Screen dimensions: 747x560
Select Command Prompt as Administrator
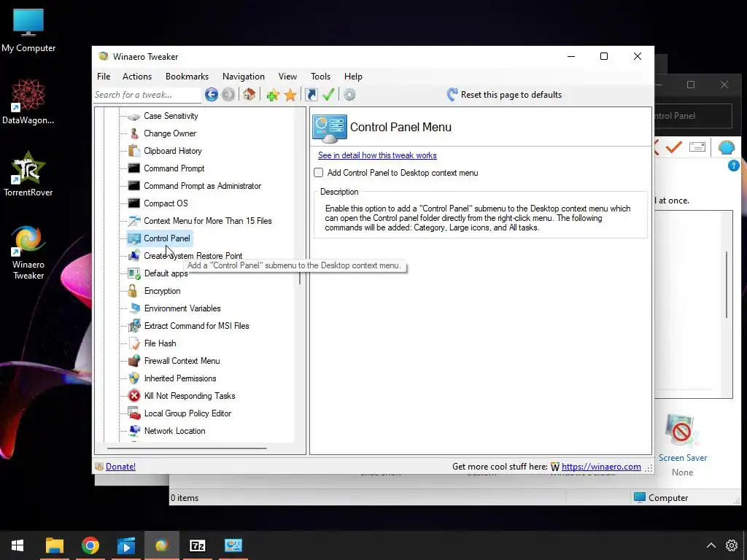pos(203,186)
